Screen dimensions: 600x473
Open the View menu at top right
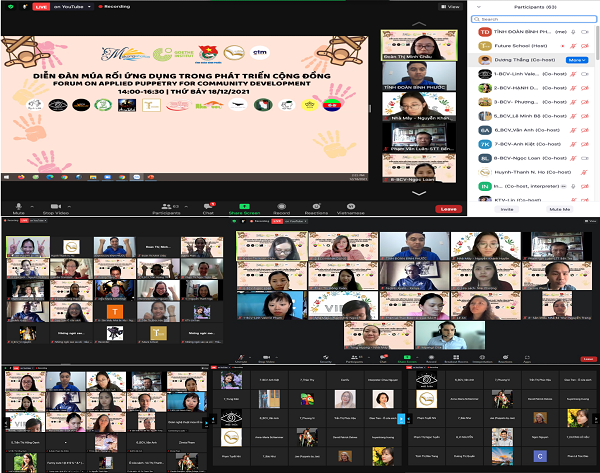pos(451,6)
